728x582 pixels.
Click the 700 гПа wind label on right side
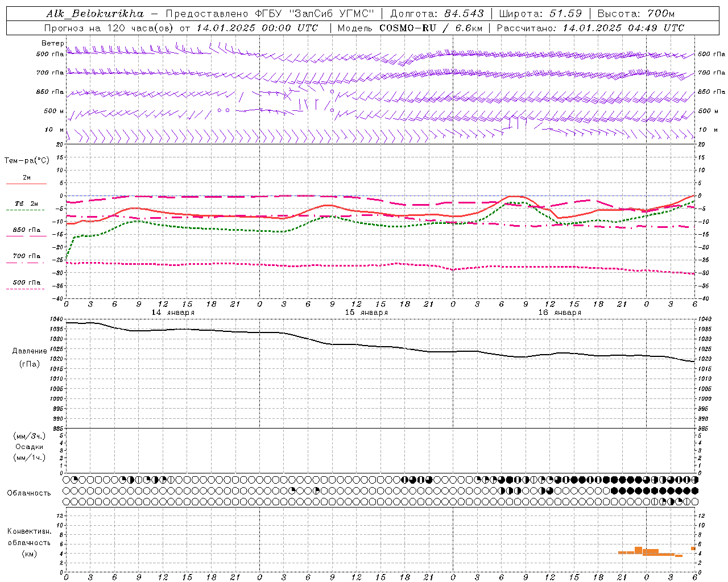click(x=712, y=73)
